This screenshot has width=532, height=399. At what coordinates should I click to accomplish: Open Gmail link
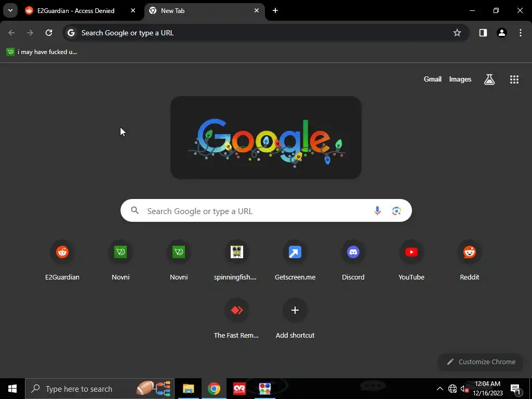(433, 79)
